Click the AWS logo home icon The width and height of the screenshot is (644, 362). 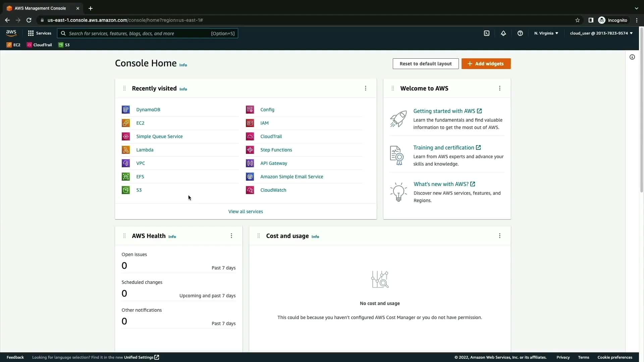pyautogui.click(x=11, y=33)
